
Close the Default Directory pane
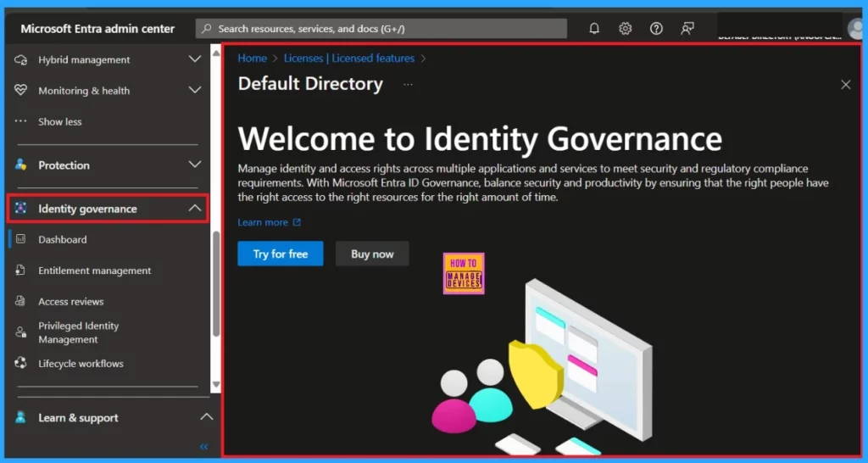(x=845, y=85)
